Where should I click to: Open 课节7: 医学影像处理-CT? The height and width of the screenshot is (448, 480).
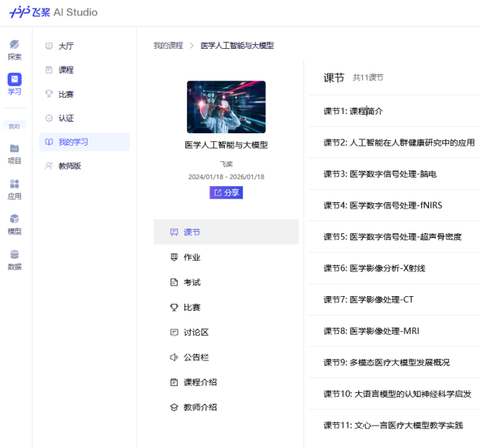[x=368, y=300]
